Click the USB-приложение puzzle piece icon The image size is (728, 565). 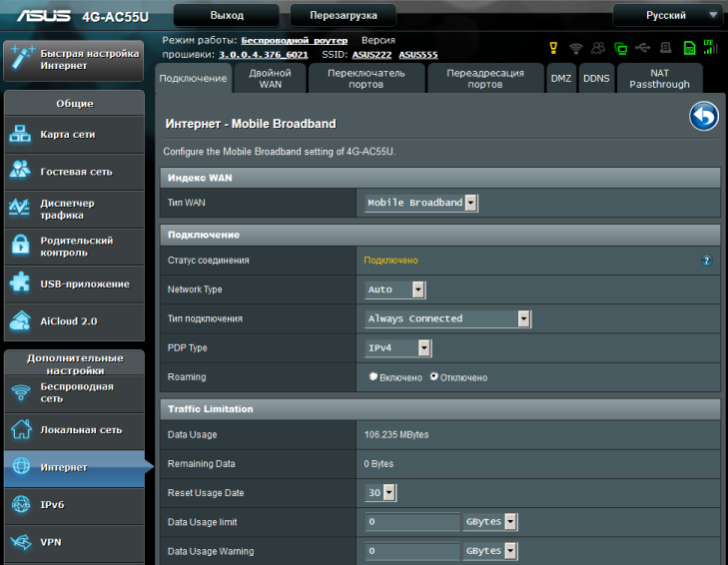[20, 282]
